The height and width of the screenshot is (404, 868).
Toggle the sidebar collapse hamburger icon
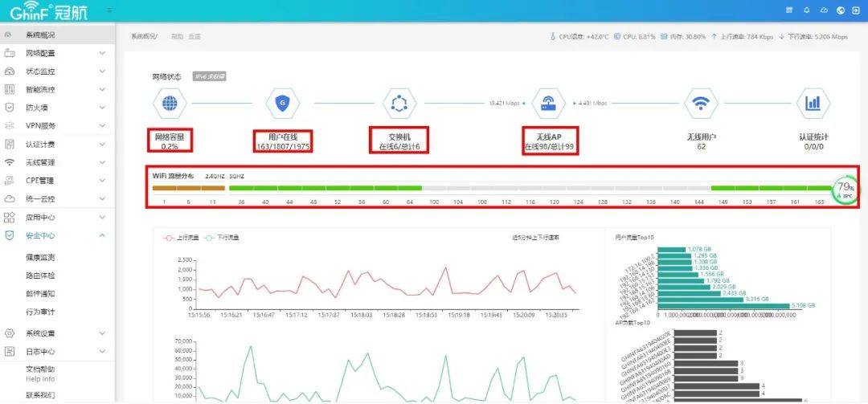[109, 10]
